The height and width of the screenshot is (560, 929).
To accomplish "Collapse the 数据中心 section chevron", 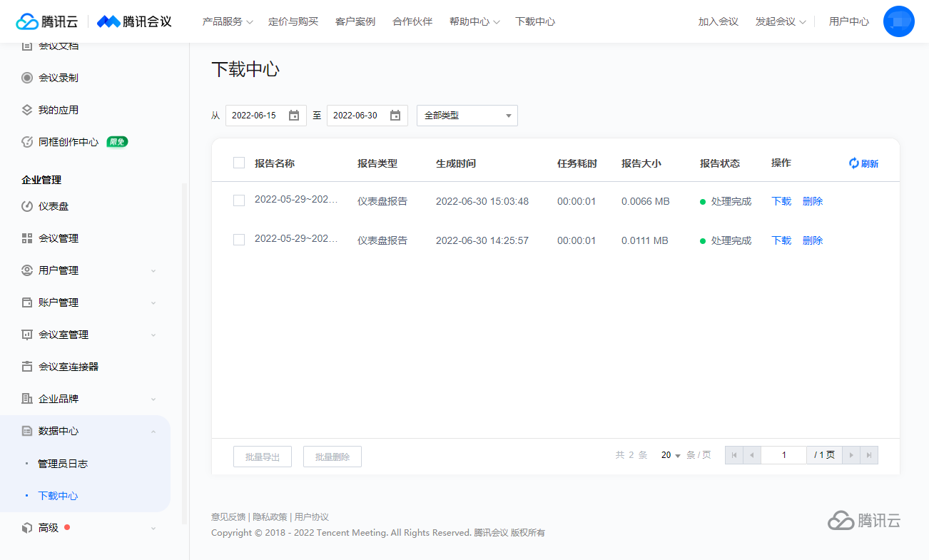I will pyautogui.click(x=153, y=432).
